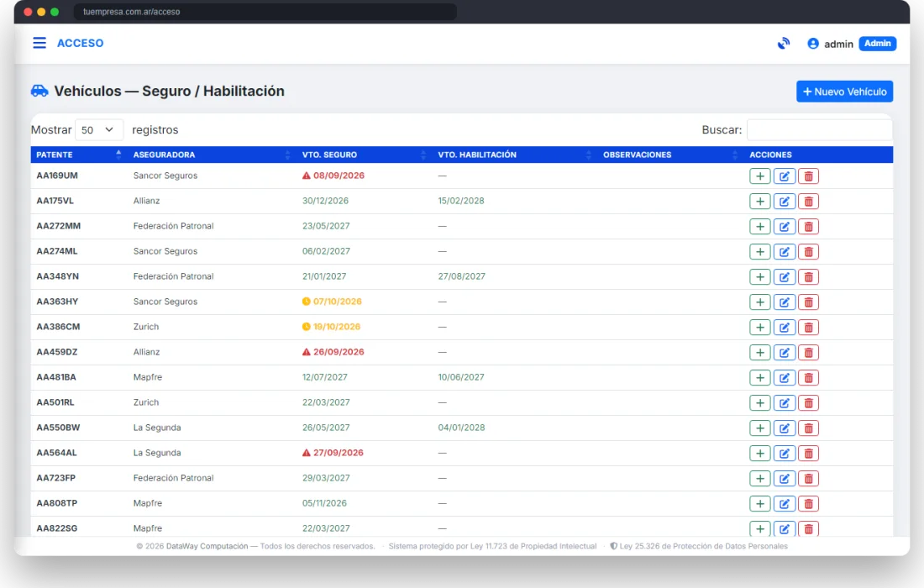The image size is (924, 588).
Task: Remove vehicle AA481BA with trash icon
Action: [808, 378]
